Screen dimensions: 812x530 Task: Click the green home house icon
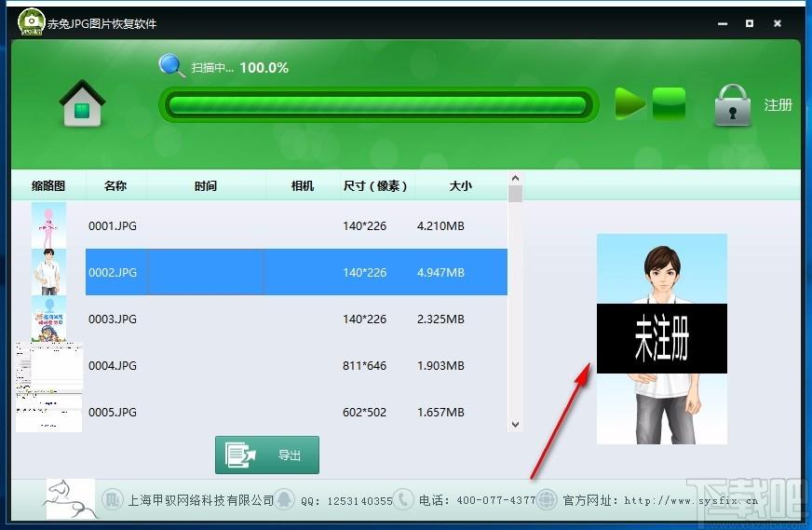click(x=82, y=103)
